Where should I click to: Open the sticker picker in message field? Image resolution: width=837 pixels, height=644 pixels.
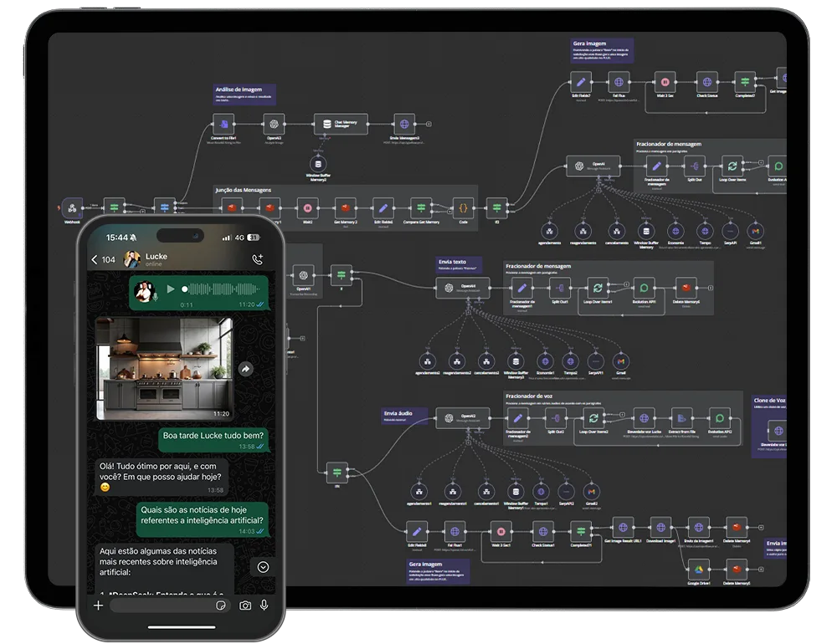tap(220, 605)
